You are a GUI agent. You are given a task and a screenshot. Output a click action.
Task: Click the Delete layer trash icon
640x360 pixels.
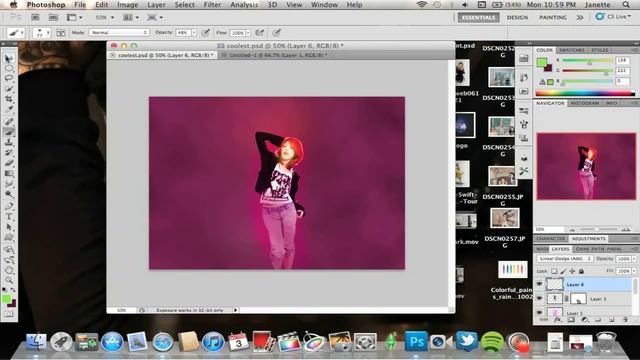[625, 320]
